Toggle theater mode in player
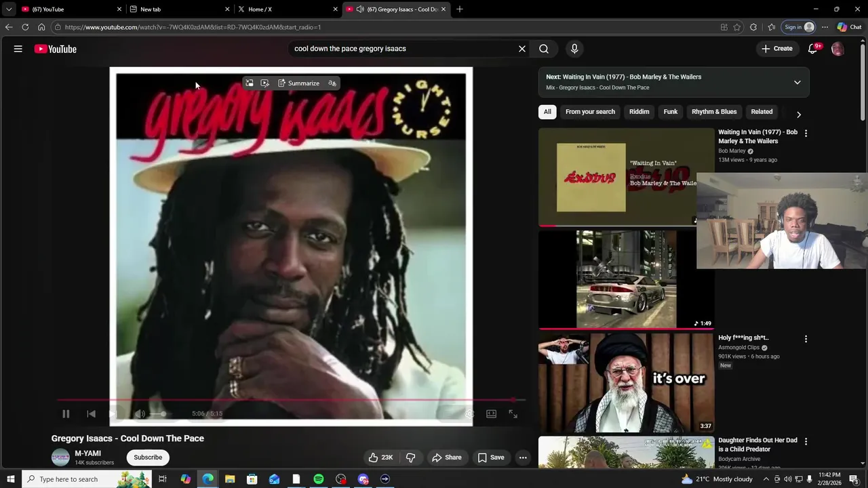This screenshot has width=868, height=488. tap(491, 413)
